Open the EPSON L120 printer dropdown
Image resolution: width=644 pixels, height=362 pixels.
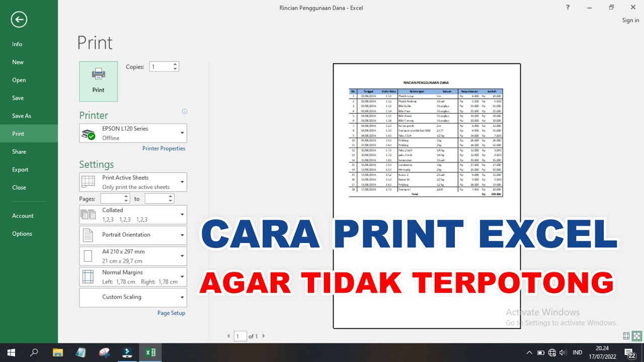point(133,133)
